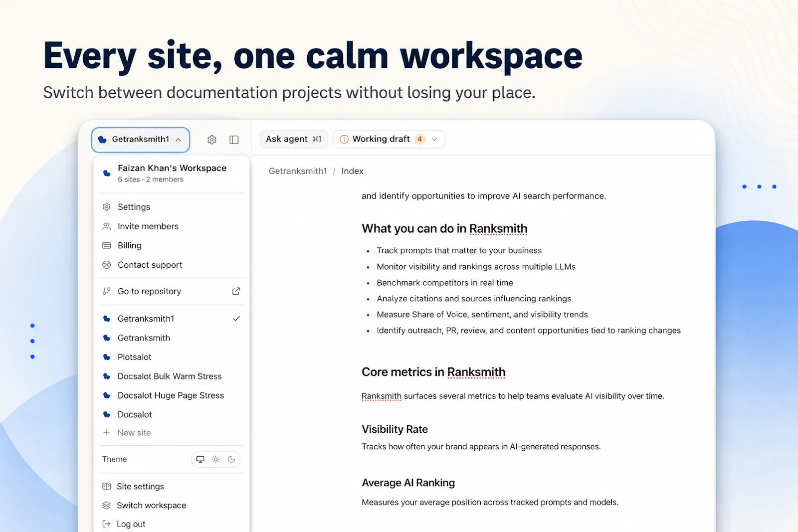Viewport: 798px width, 532px height.
Task: Open Billing from the workspace menu
Action: tap(171, 245)
